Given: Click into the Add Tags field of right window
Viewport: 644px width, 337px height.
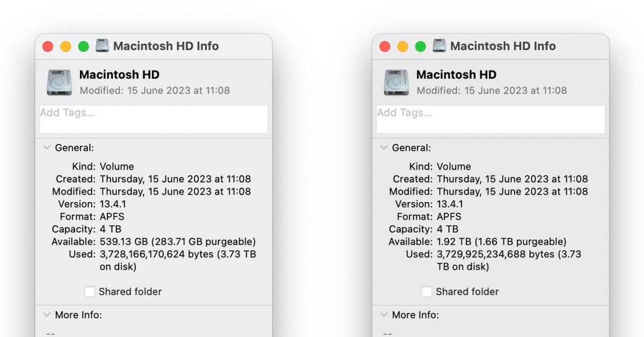Looking at the screenshot, I should coord(490,119).
